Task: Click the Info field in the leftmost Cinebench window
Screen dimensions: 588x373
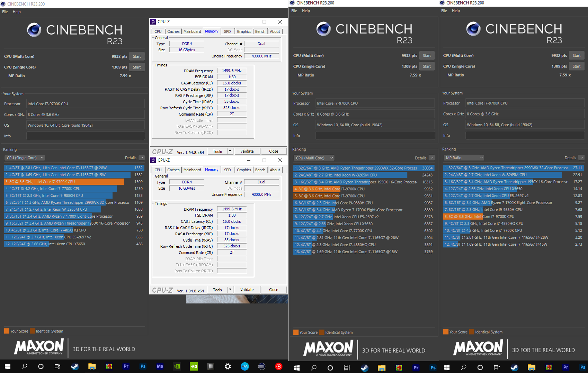Action: [x=86, y=136]
